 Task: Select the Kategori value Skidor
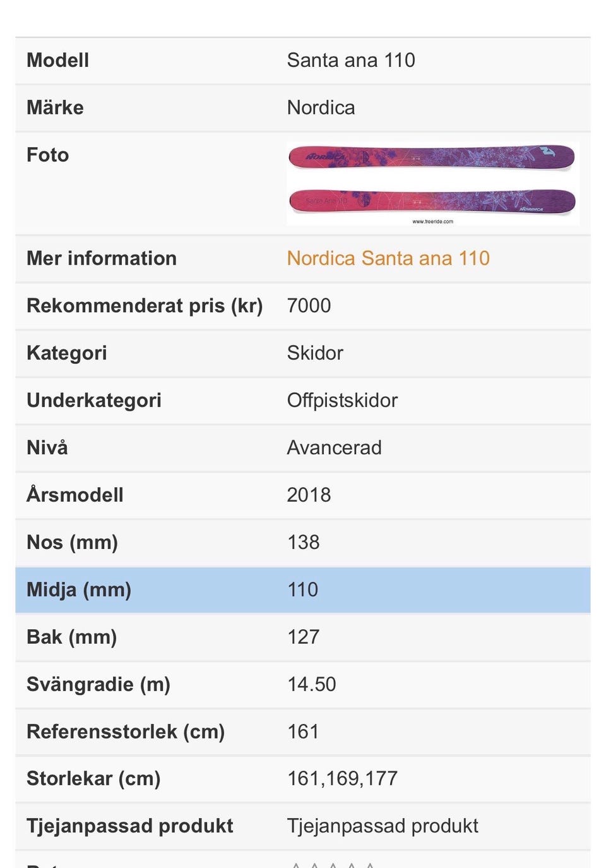pos(315,353)
